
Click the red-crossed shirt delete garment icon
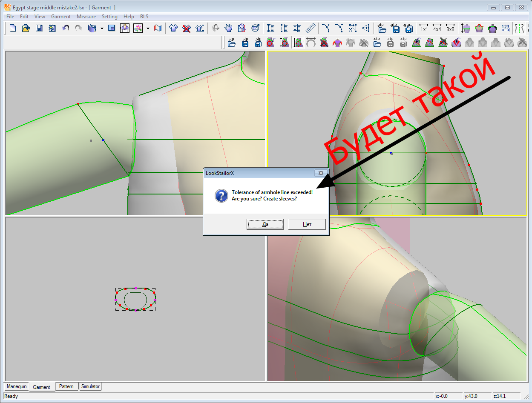coord(186,28)
